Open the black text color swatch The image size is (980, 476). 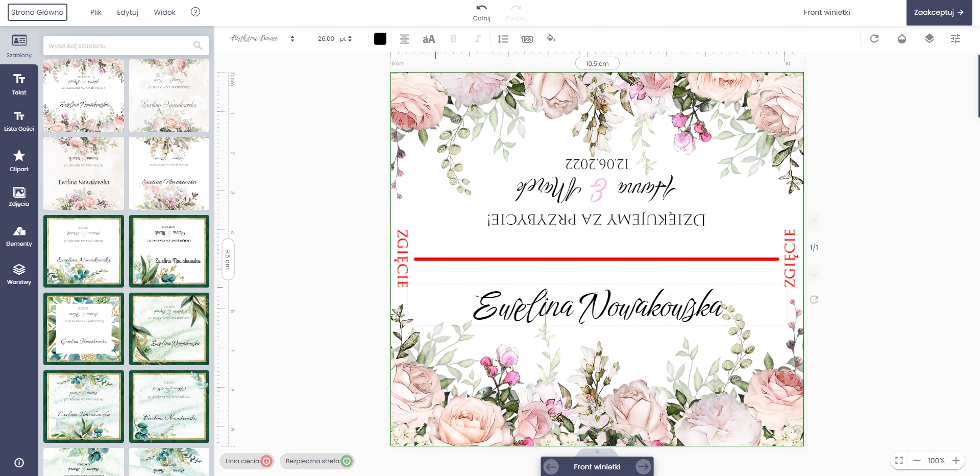(380, 39)
